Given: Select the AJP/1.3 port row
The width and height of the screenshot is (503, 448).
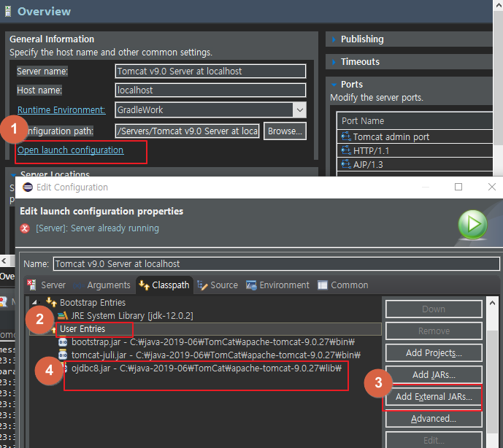Looking at the screenshot, I should click(x=415, y=164).
